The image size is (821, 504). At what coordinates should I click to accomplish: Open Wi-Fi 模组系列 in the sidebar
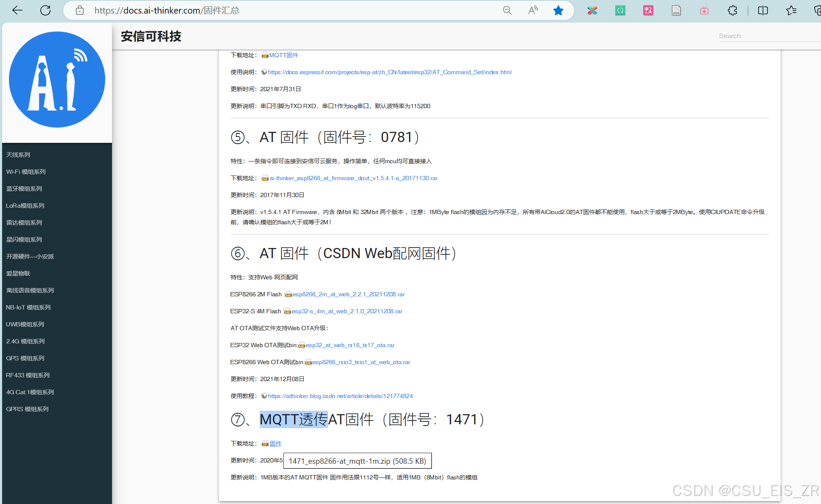[x=26, y=172]
